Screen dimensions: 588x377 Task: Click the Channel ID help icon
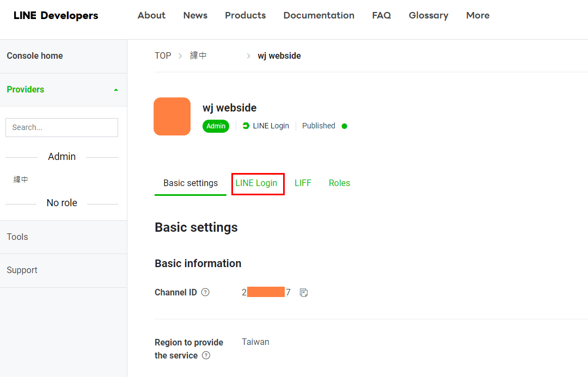205,292
